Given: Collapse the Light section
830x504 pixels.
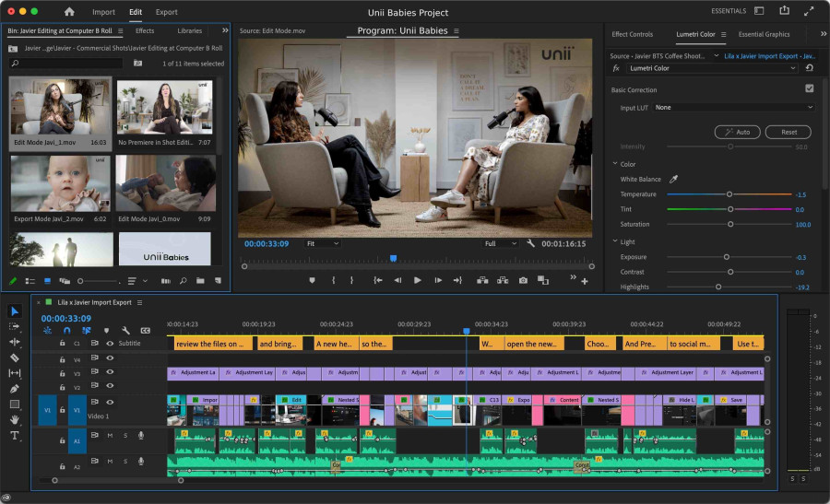Looking at the screenshot, I should [615, 241].
